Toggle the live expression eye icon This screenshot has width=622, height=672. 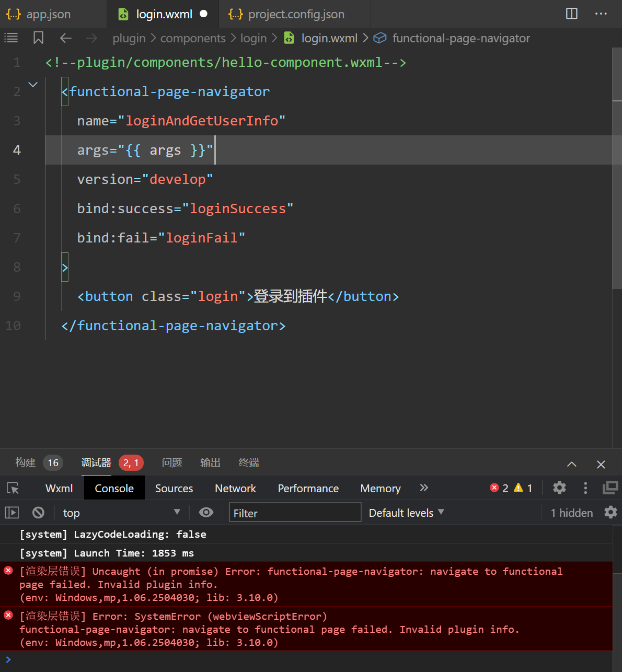206,513
